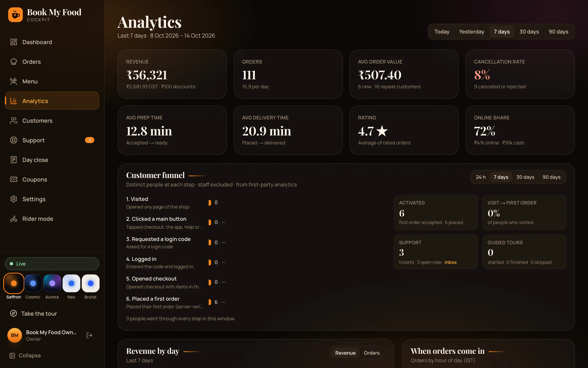Screen dimensions: 588x368
Task: Switch the date range to Today
Action: pos(442,32)
